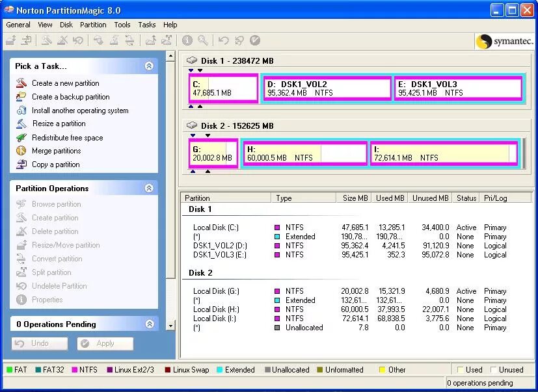
Task: Open the Tasks menu
Action: pos(147,25)
